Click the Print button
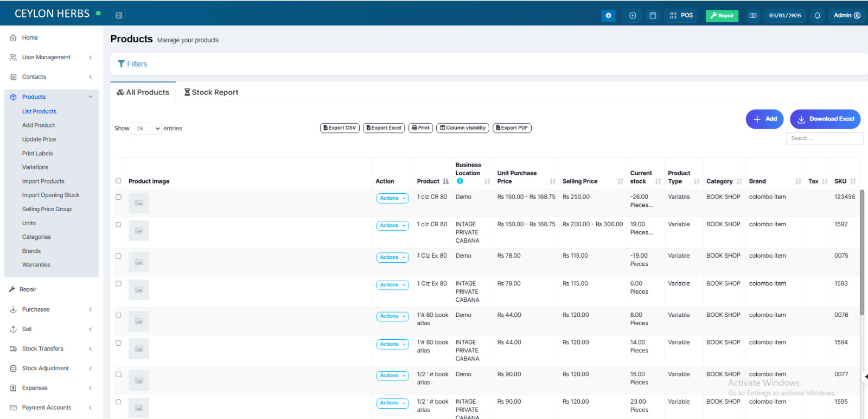 tap(420, 128)
